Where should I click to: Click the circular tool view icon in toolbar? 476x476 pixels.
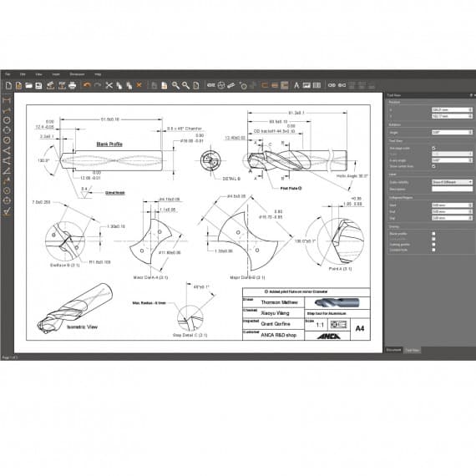(221, 86)
